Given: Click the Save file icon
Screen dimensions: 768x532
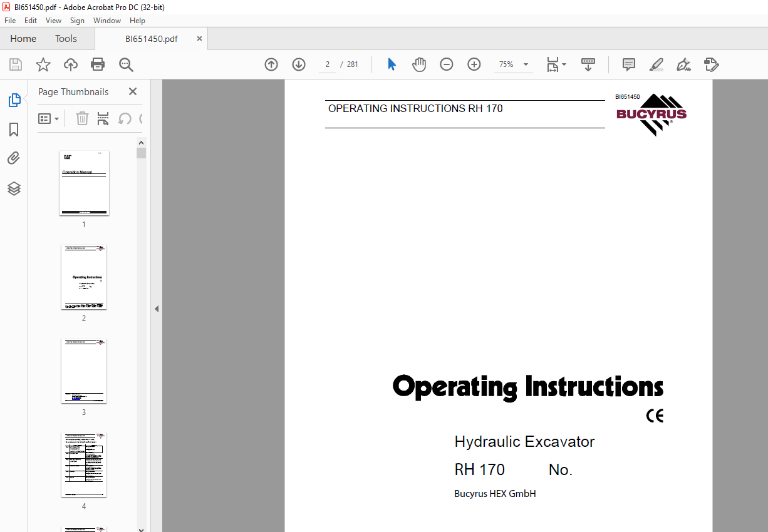Looking at the screenshot, I should [x=16, y=64].
